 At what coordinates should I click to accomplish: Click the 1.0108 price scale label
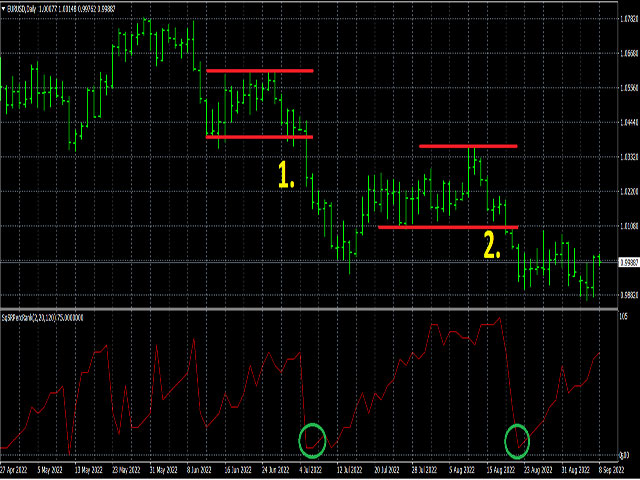point(629,226)
